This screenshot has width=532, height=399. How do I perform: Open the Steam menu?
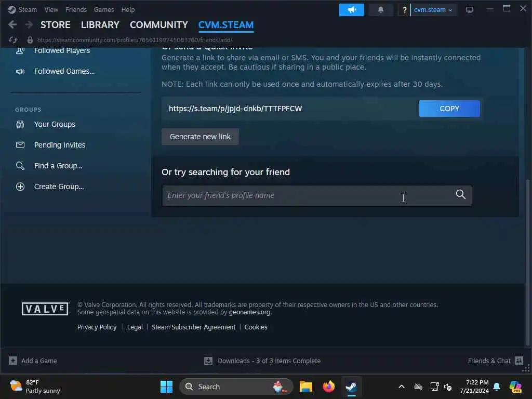click(x=28, y=10)
